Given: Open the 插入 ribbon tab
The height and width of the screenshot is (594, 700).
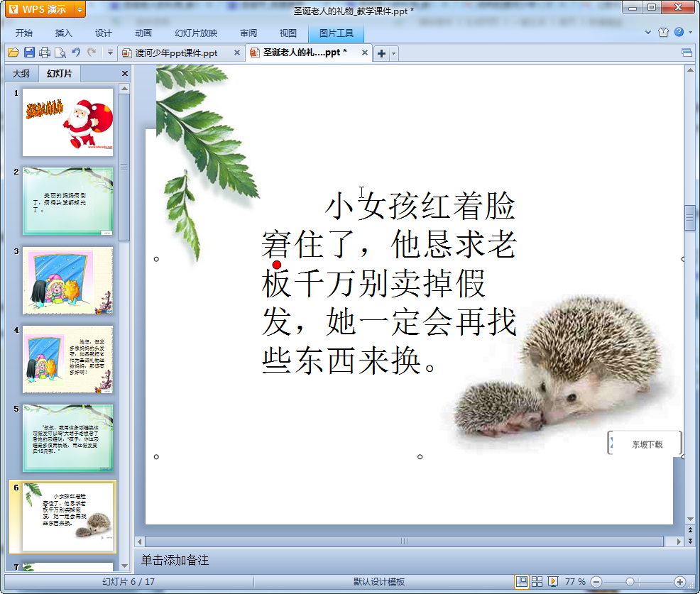Looking at the screenshot, I should pos(63,33).
